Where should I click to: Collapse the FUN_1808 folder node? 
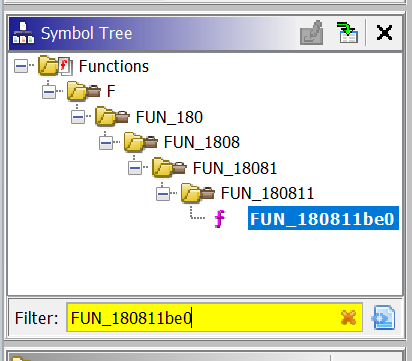(x=106, y=143)
